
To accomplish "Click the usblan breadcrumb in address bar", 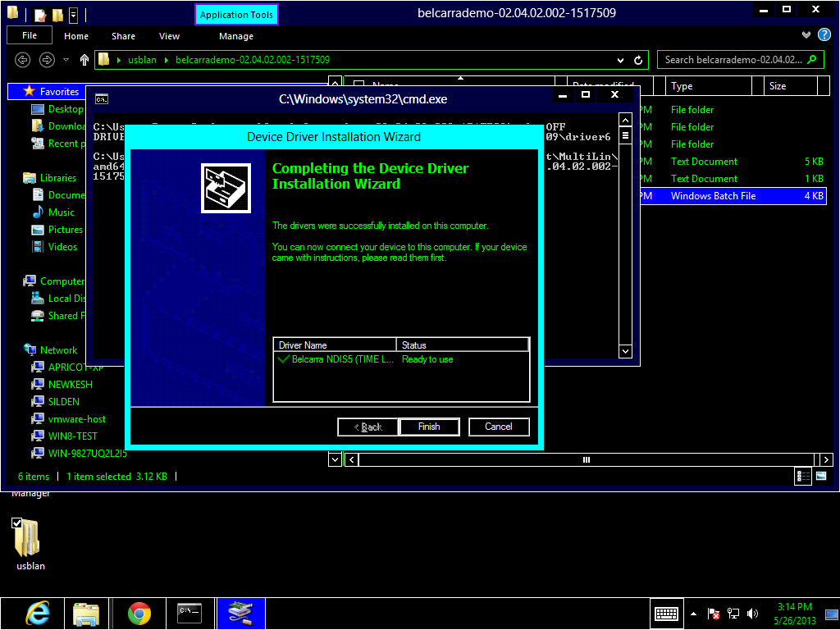I will [142, 59].
